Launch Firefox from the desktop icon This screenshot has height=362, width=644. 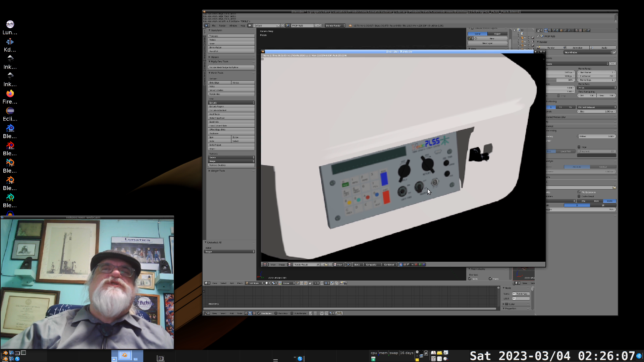click(10, 93)
